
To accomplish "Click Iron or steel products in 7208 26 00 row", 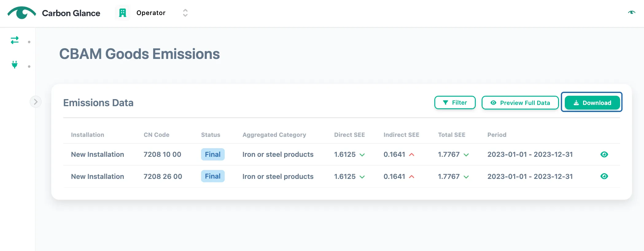I will 278,176.
